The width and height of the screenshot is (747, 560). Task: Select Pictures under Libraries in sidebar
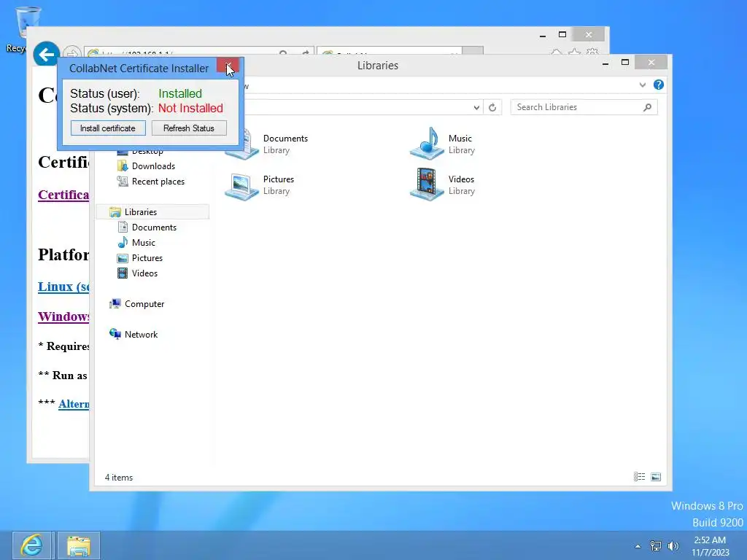click(x=147, y=257)
